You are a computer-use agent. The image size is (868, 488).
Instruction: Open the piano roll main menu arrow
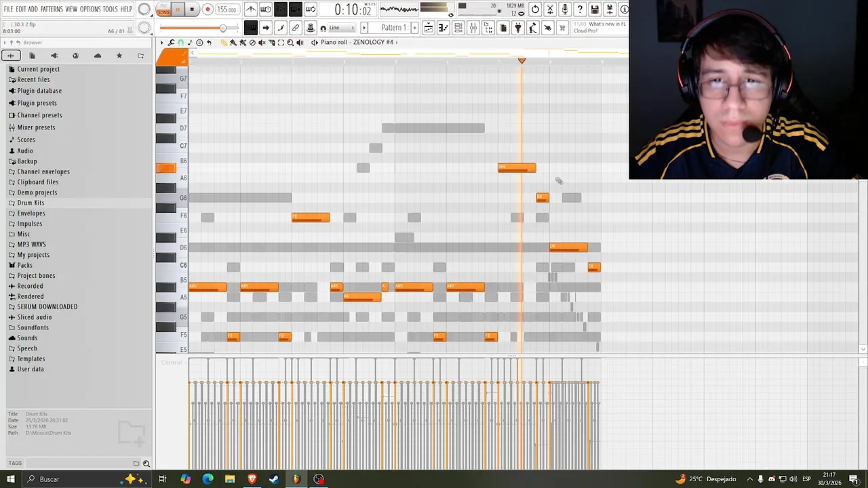[x=161, y=42]
